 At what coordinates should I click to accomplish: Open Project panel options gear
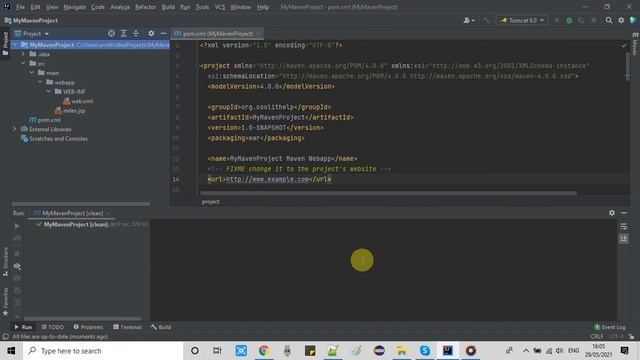tap(151, 33)
